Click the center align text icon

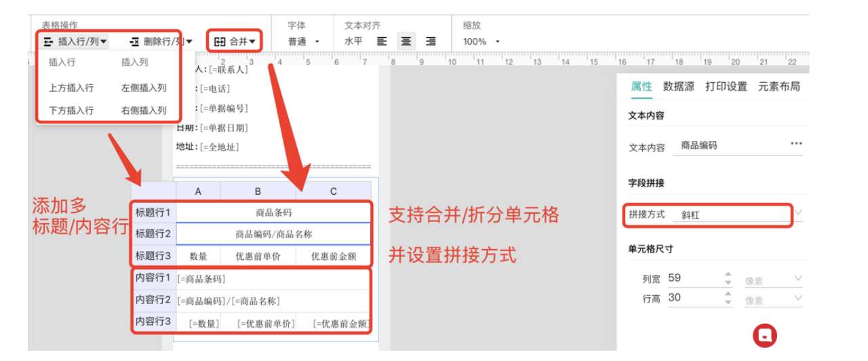(x=406, y=41)
